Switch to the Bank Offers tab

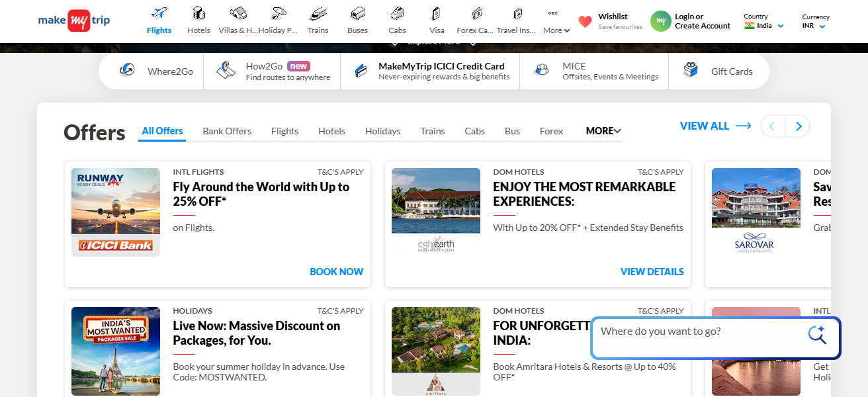[227, 130]
